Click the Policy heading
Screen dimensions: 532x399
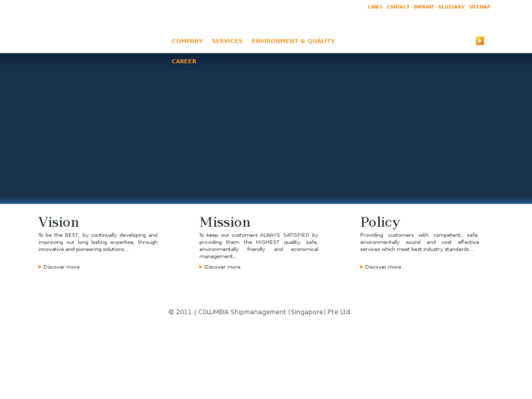(380, 223)
